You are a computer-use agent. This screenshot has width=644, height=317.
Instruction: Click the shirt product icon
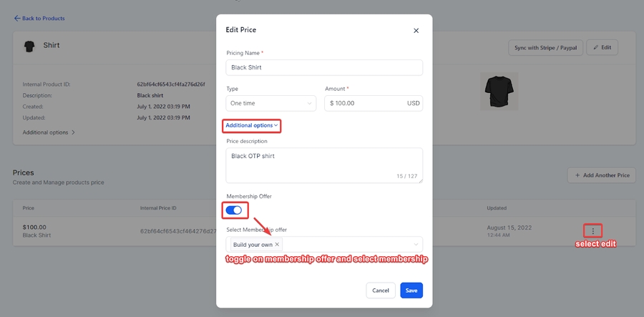click(x=29, y=47)
